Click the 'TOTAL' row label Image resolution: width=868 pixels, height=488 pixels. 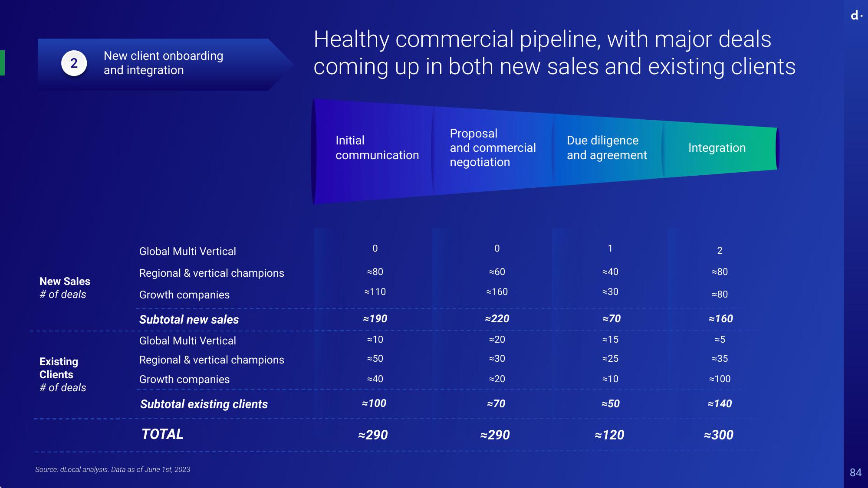click(x=162, y=434)
